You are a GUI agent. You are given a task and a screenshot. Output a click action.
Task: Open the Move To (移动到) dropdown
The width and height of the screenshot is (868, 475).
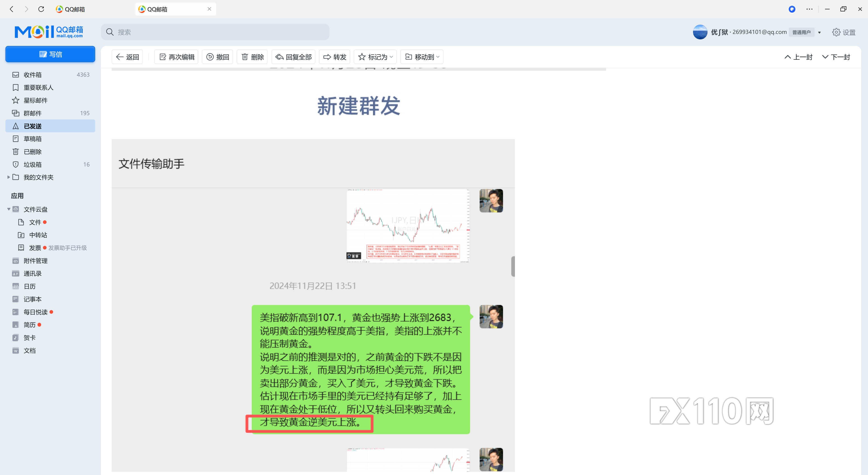click(422, 57)
